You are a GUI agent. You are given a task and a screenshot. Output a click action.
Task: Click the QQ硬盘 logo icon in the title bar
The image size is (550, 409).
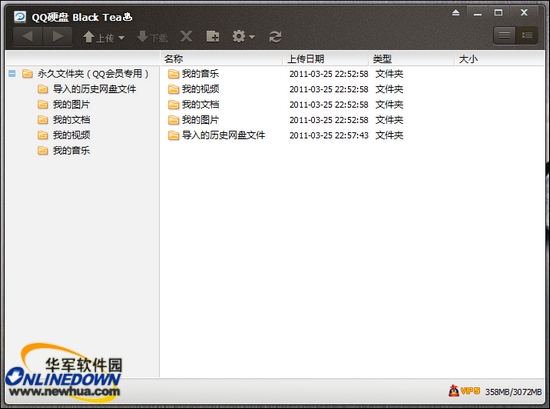20,16
